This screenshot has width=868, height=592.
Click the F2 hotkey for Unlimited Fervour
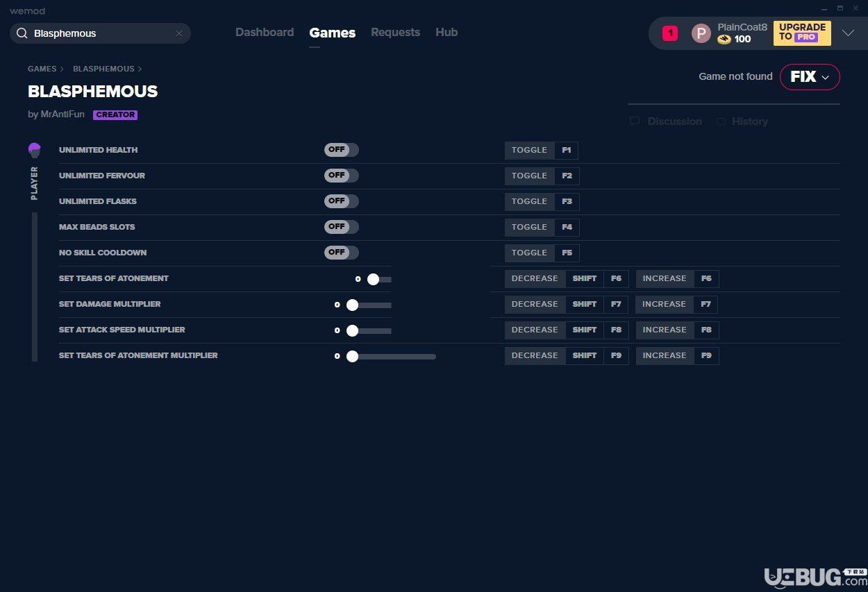click(x=567, y=176)
